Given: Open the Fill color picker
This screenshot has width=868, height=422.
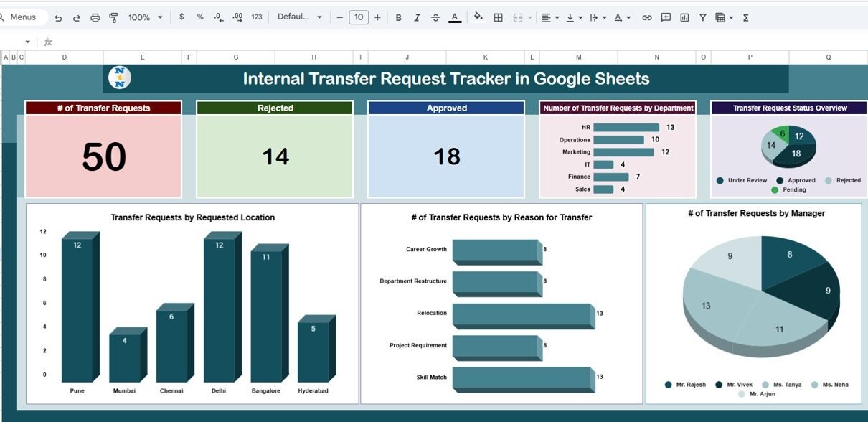Looking at the screenshot, I should point(478,17).
